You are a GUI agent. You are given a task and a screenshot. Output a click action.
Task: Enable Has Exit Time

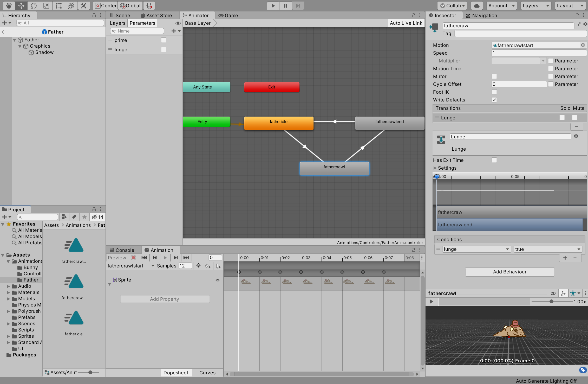click(x=494, y=160)
